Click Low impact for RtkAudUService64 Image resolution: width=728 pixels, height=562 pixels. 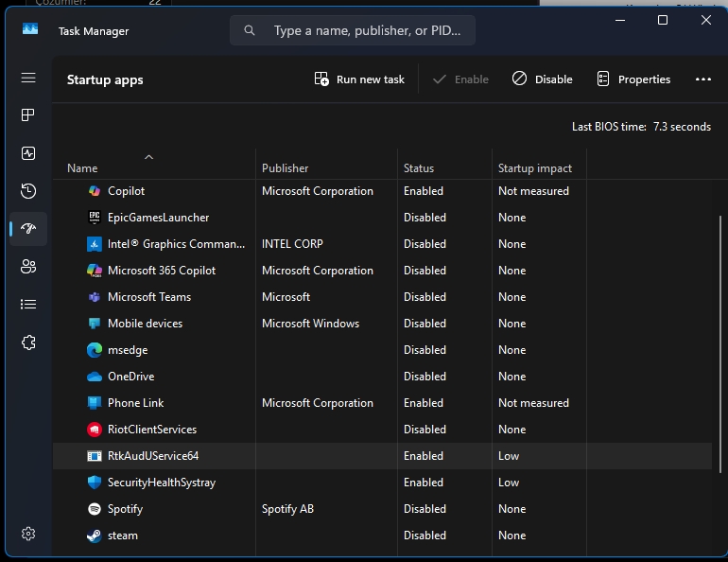(509, 456)
